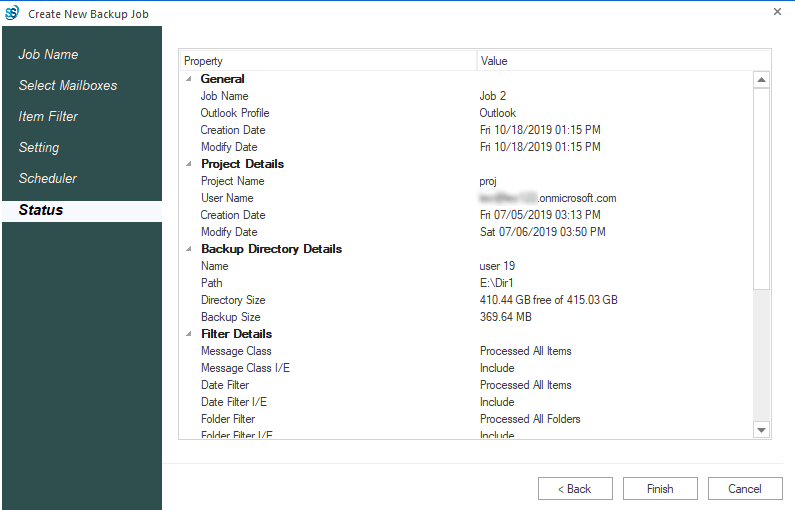The image size is (795, 510).
Task: Select the User Name row
Action: coord(466,198)
